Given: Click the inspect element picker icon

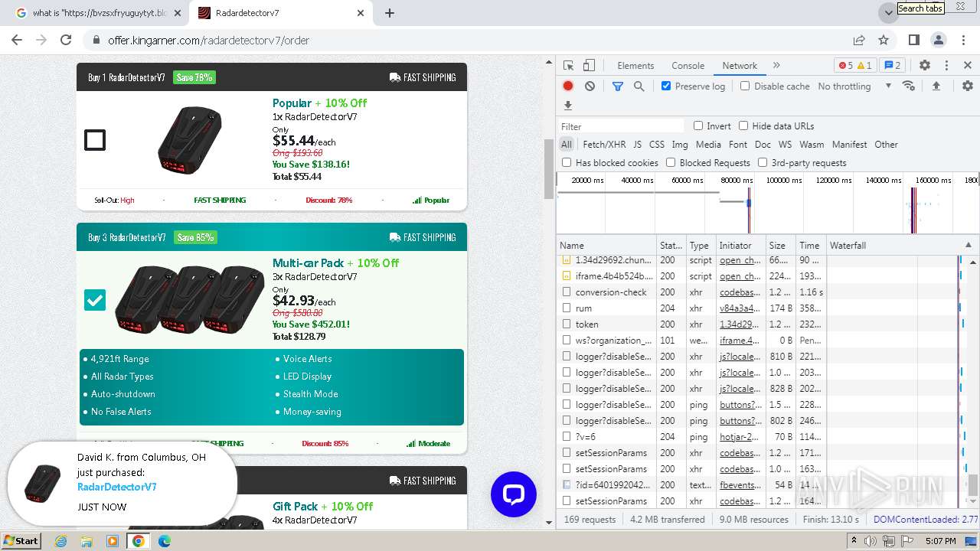Looking at the screenshot, I should coord(568,66).
